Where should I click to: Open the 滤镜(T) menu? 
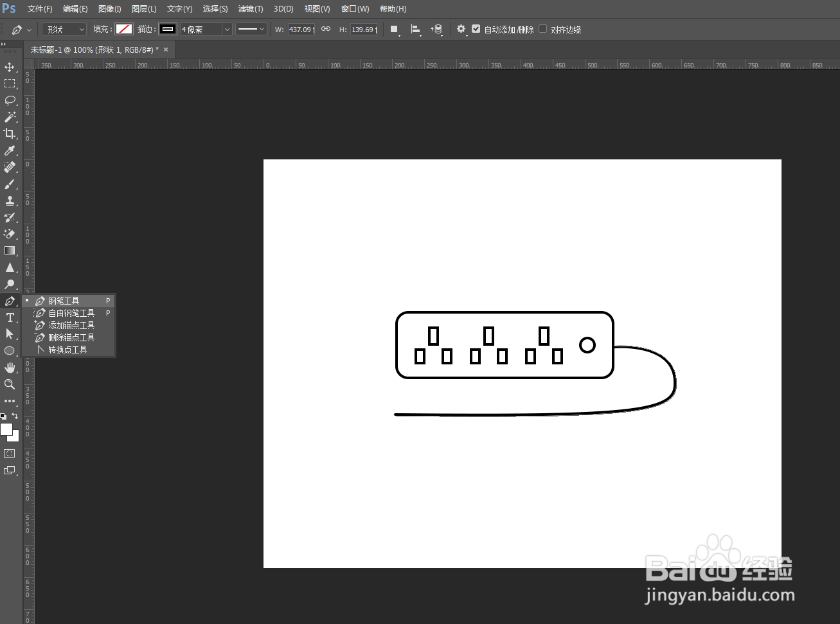(x=251, y=9)
